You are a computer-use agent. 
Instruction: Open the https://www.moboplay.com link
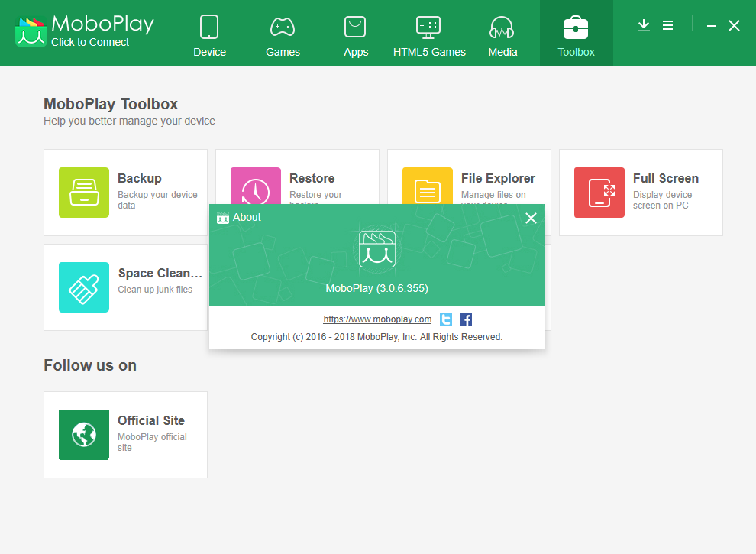point(377,319)
